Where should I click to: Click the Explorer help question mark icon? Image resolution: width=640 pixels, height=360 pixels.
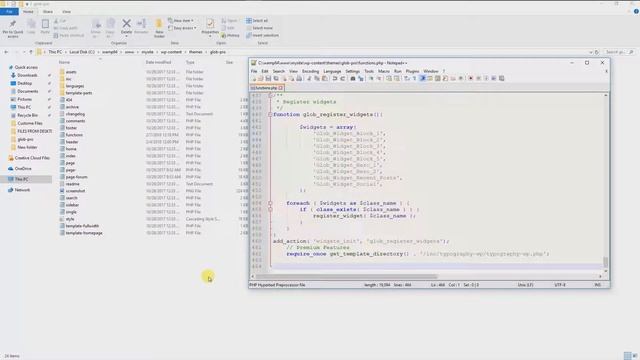[x=636, y=11]
